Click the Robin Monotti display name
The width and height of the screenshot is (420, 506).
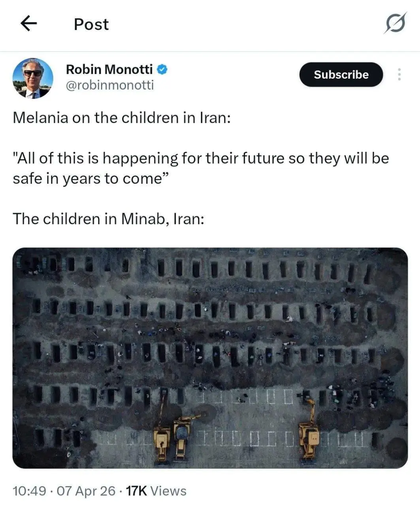coord(109,70)
